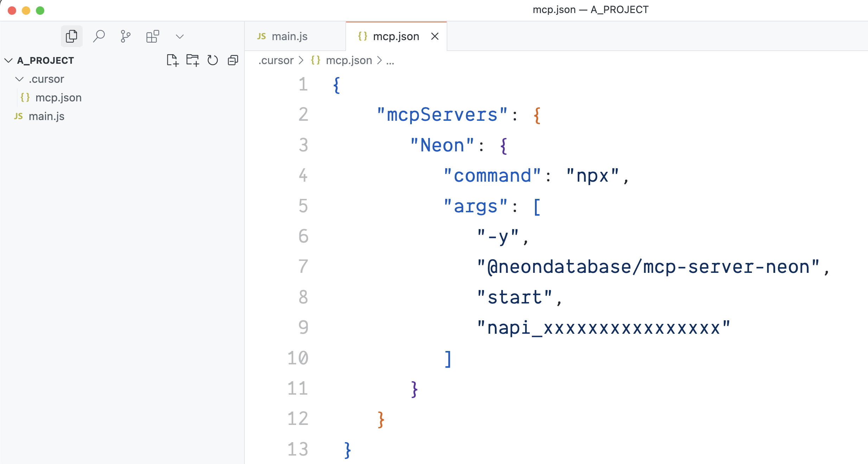Click line number 9 in the gutter
The width and height of the screenshot is (868, 464).
(x=303, y=327)
